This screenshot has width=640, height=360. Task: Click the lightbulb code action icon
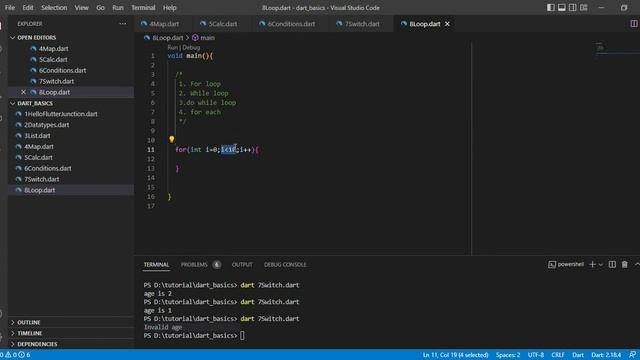click(x=171, y=140)
